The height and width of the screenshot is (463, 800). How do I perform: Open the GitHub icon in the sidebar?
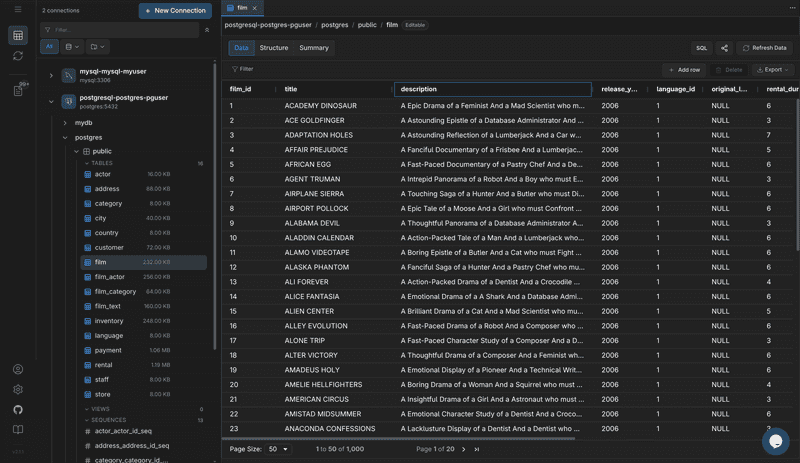tap(18, 409)
